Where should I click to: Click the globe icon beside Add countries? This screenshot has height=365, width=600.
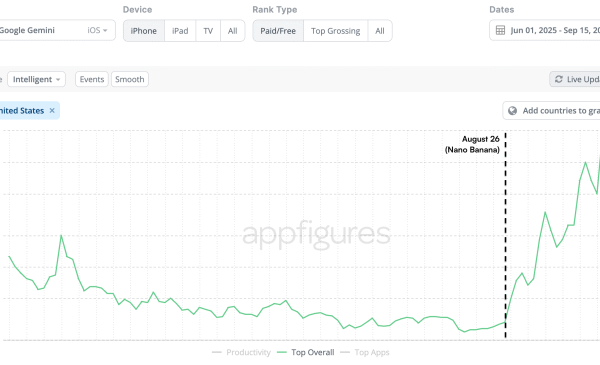tap(512, 111)
